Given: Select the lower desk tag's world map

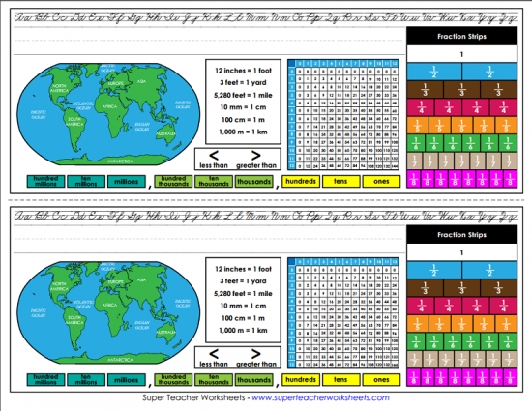Looking at the screenshot, I should pos(108,312).
